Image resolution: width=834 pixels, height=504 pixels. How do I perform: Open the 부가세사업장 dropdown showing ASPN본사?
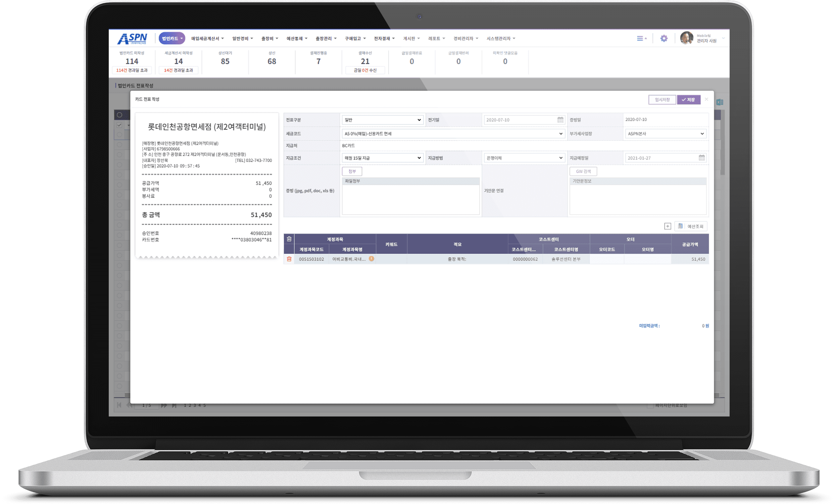tap(666, 133)
